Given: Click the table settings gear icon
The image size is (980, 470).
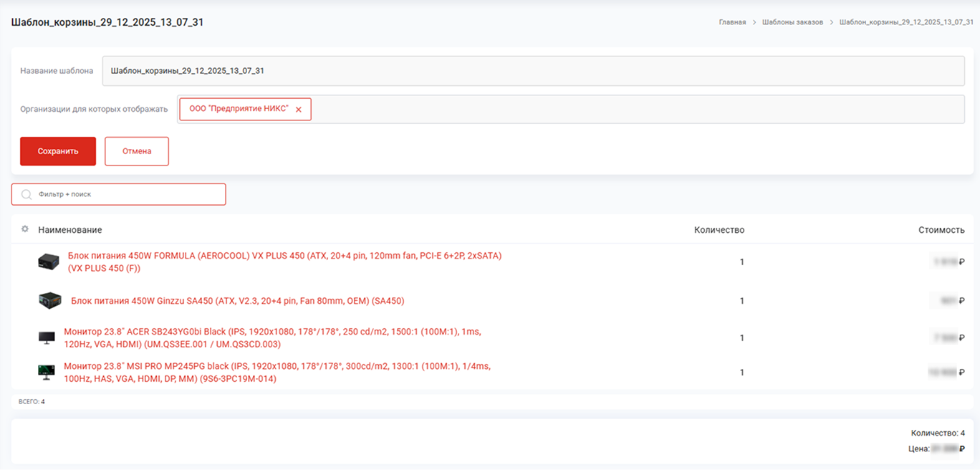Looking at the screenshot, I should [x=25, y=229].
